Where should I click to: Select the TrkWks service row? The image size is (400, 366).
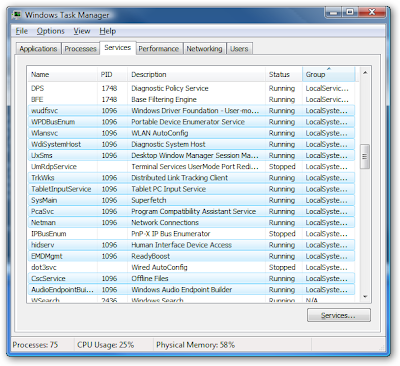coord(192,178)
